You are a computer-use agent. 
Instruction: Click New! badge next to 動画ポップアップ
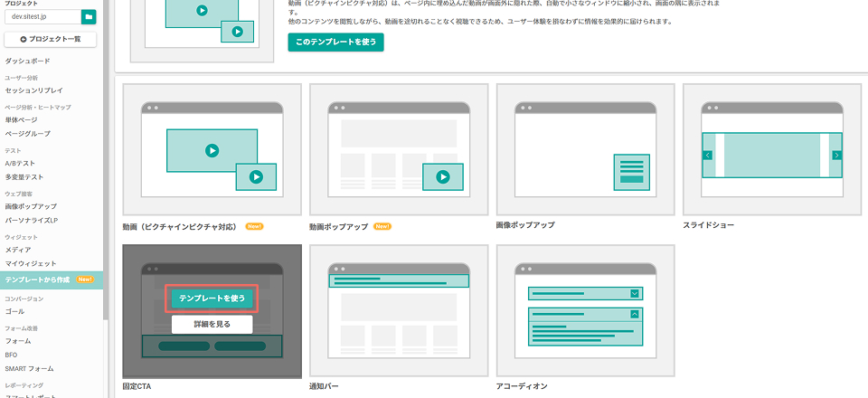click(382, 226)
